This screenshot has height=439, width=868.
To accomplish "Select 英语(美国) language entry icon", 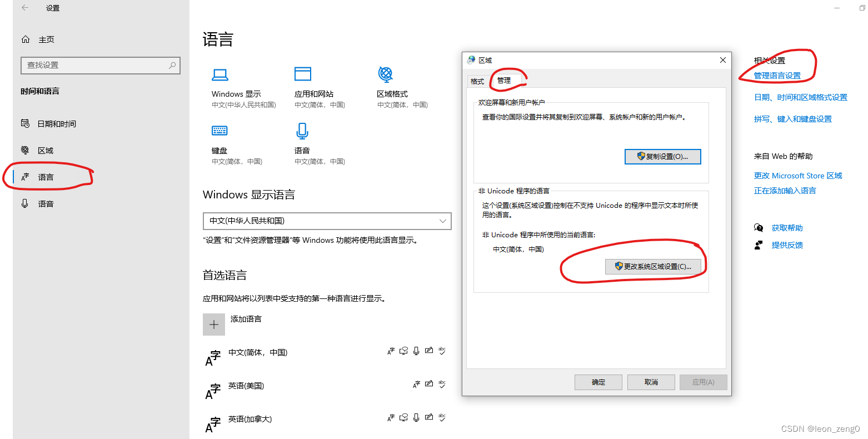I will point(213,391).
